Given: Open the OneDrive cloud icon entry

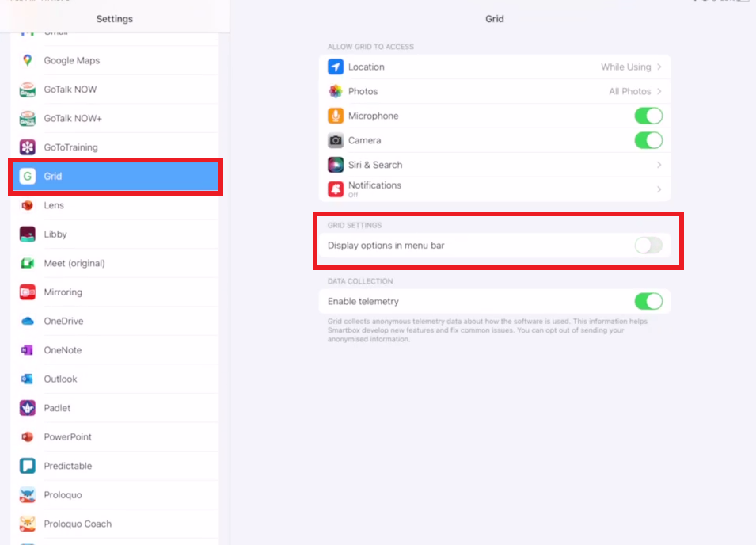Looking at the screenshot, I should point(28,321).
